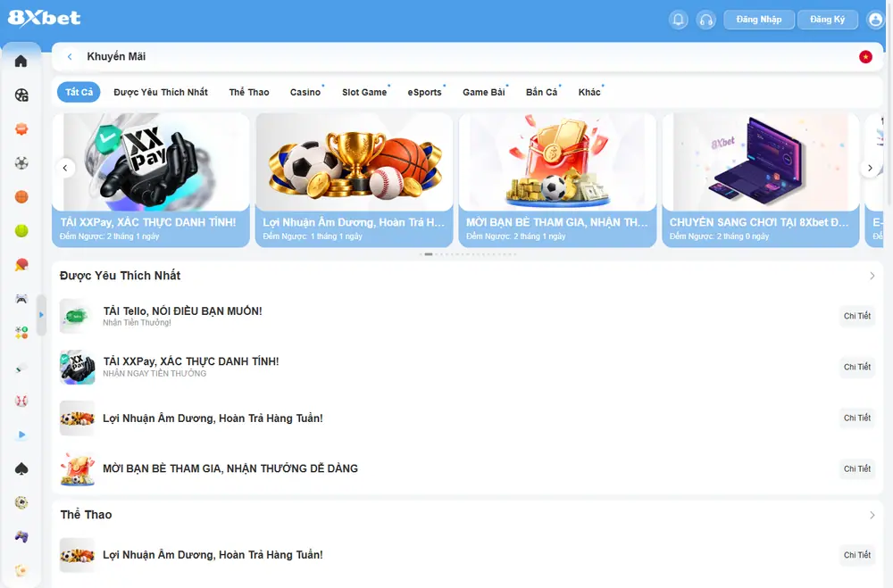Select the basketball icon in sidebar

(x=21, y=197)
